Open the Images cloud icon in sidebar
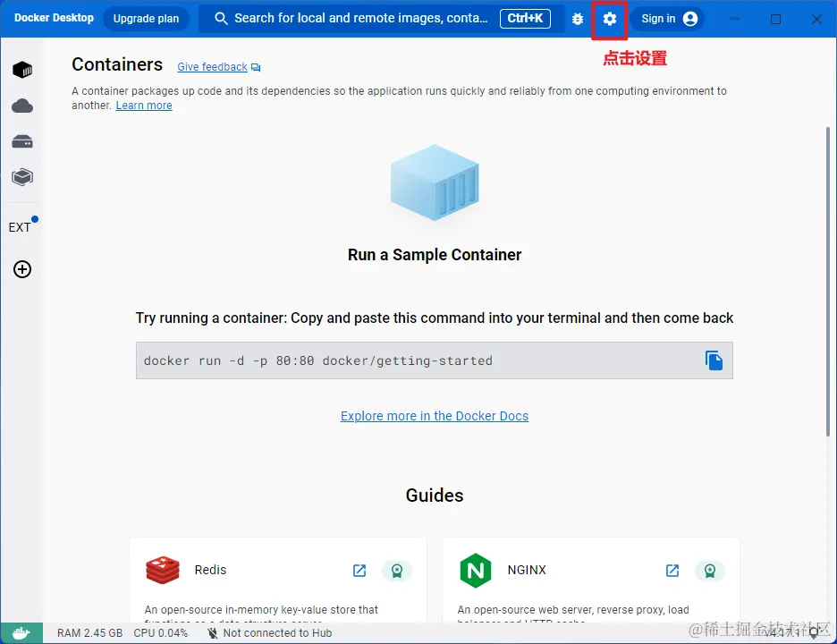Viewport: 837px width, 644px height. click(x=21, y=106)
